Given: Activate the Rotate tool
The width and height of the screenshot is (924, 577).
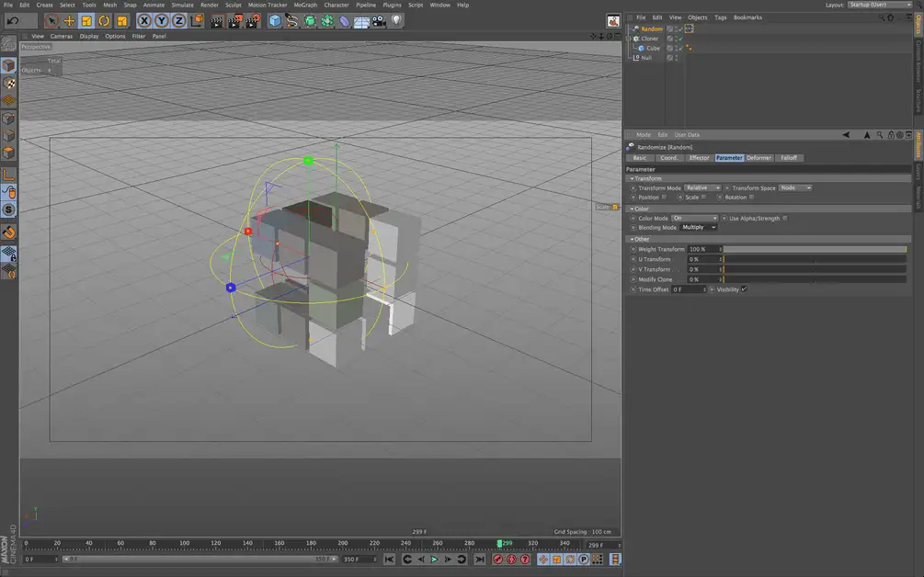Looking at the screenshot, I should click(104, 20).
